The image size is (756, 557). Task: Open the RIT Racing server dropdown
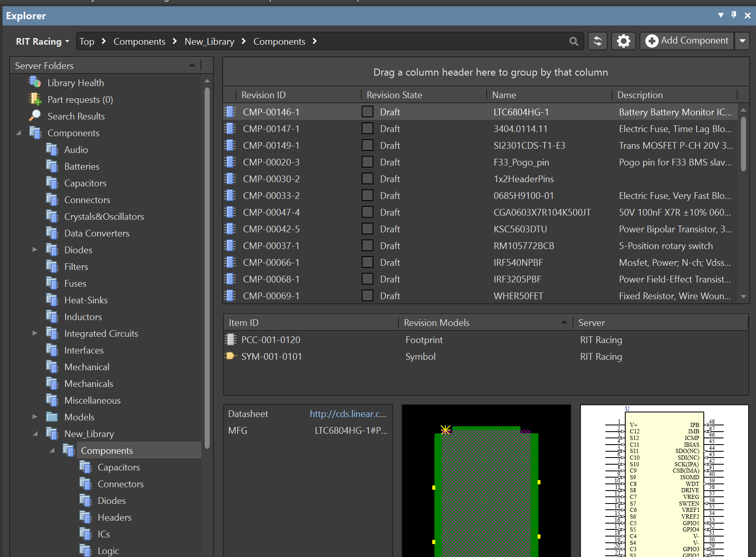pyautogui.click(x=43, y=41)
